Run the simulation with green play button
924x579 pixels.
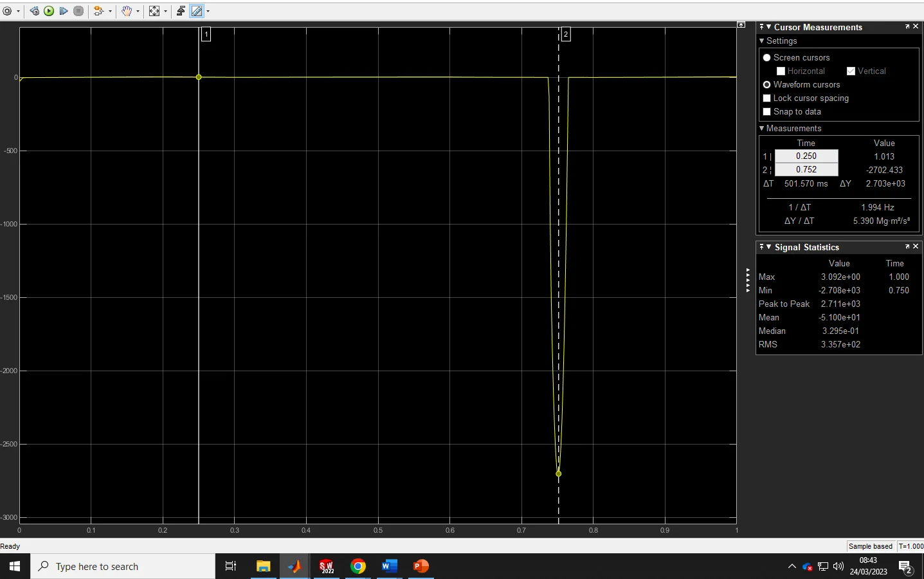click(49, 11)
